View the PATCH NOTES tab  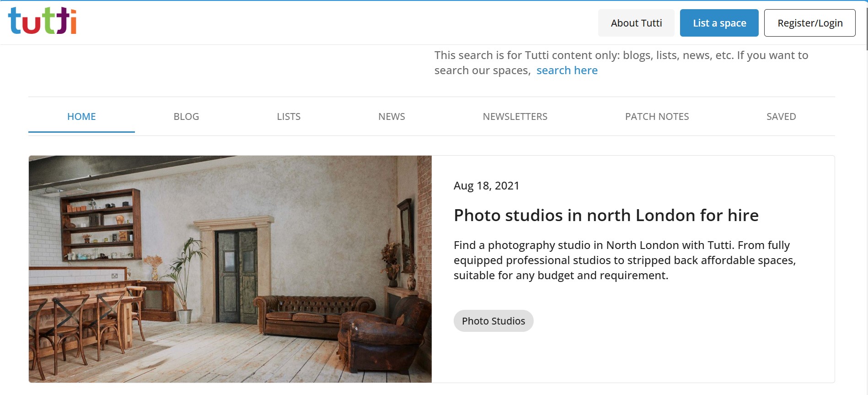[x=657, y=117]
